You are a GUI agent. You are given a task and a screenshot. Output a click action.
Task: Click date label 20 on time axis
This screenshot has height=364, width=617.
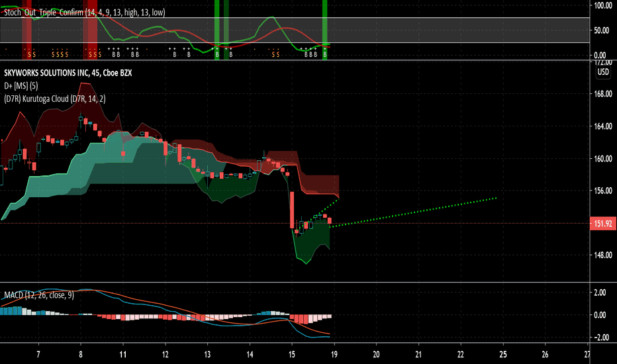[376, 355]
